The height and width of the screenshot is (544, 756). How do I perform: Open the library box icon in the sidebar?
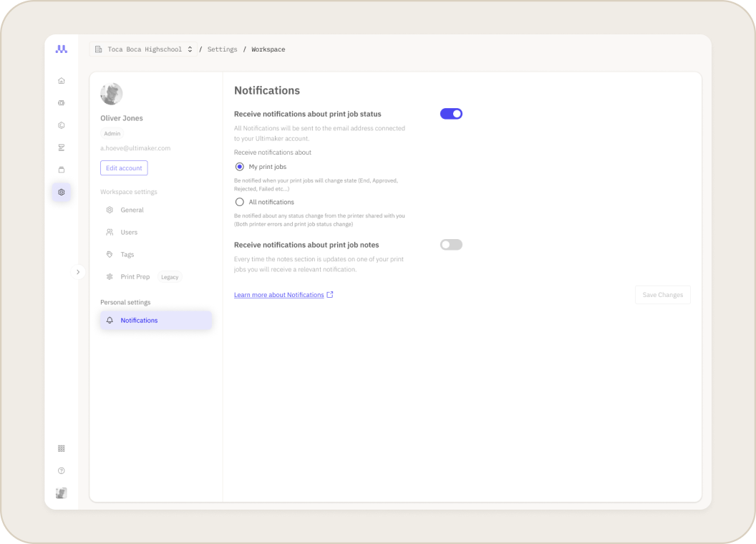pos(62,170)
